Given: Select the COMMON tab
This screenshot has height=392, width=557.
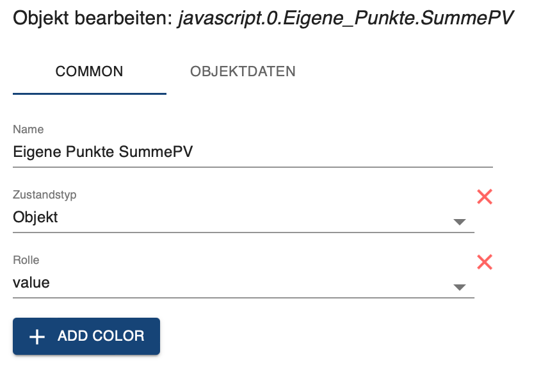Looking at the screenshot, I should point(90,72).
